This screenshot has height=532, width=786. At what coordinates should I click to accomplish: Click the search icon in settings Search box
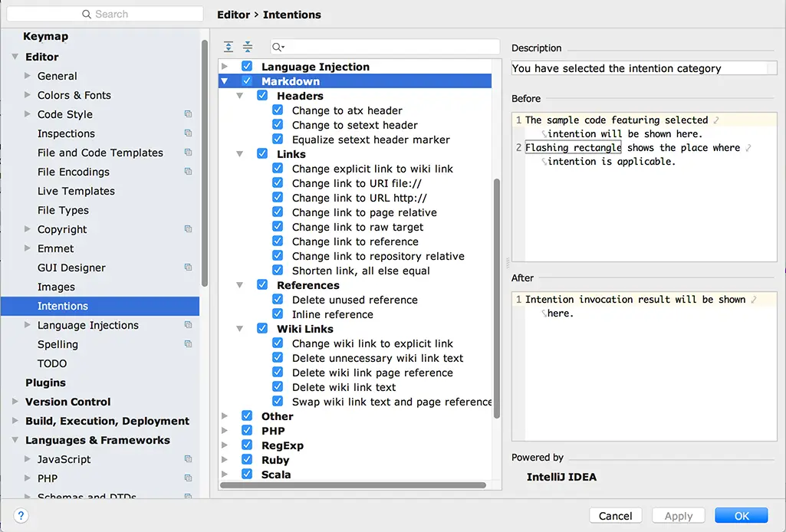tap(87, 14)
